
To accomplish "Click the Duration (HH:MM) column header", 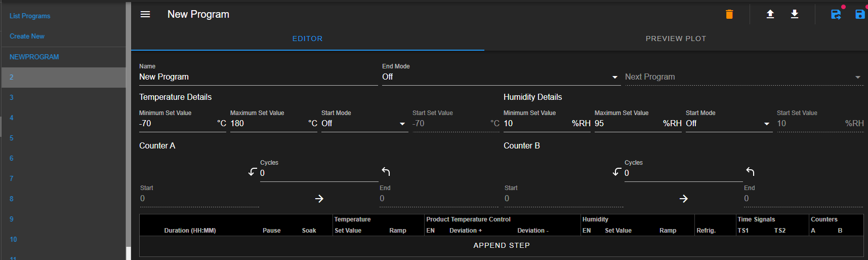I will tap(190, 231).
